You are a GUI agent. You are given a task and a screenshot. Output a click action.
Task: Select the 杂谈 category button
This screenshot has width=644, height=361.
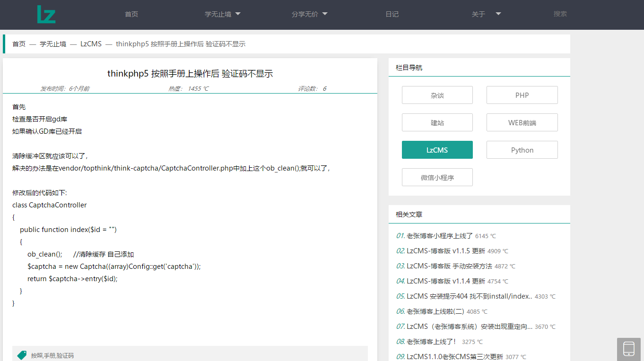pos(437,95)
